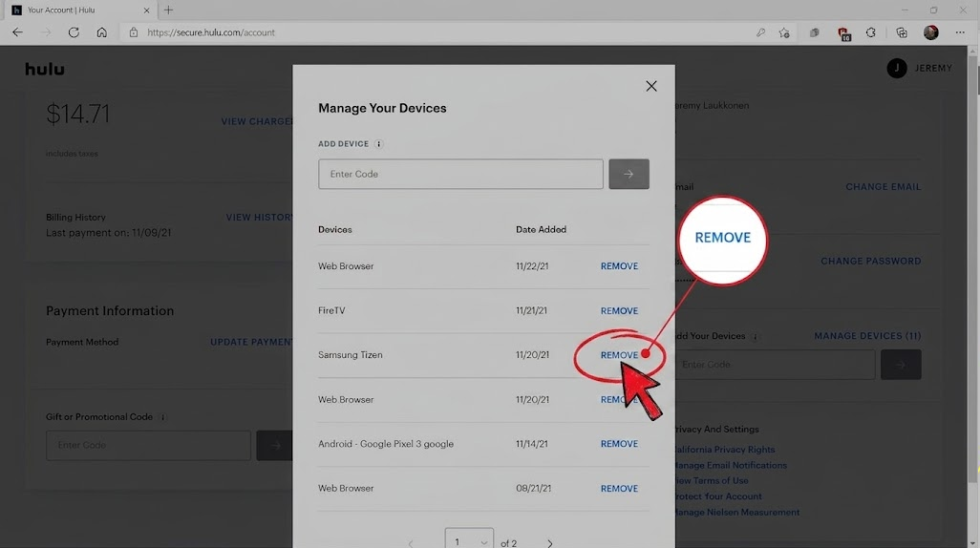Click the lock icon in address bar
The height and width of the screenshot is (548, 980).
pos(133,32)
